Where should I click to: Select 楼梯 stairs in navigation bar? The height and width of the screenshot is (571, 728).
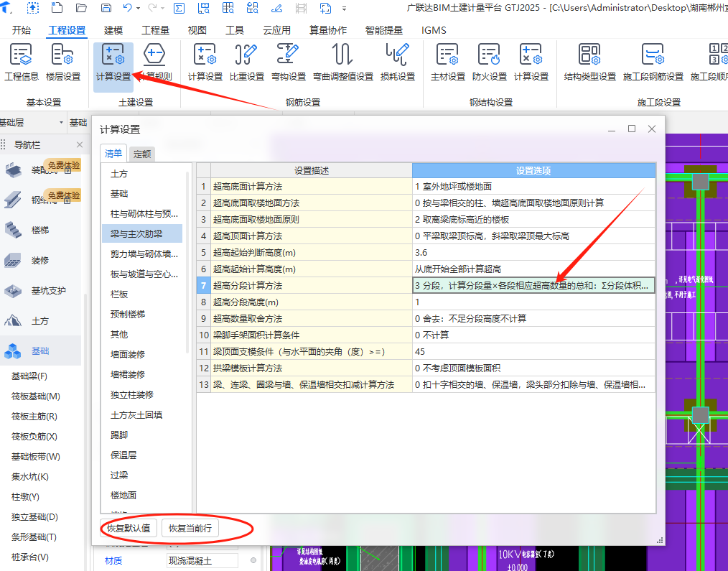coord(40,230)
